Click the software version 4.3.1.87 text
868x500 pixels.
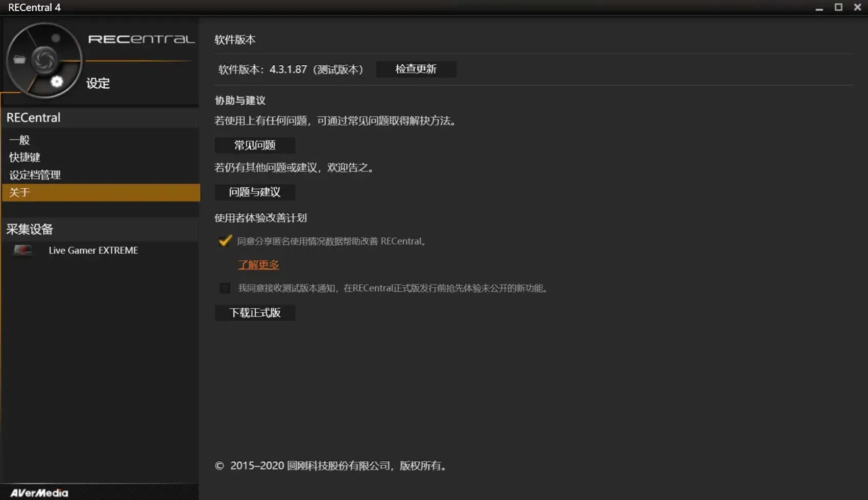(291, 69)
